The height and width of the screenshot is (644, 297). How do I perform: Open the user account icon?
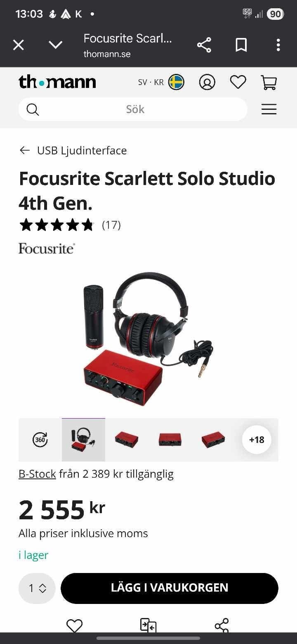[x=207, y=82]
